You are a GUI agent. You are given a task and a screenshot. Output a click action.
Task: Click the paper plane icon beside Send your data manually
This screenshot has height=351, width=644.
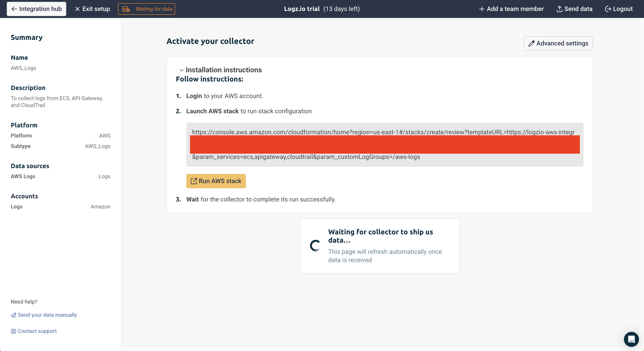13,315
